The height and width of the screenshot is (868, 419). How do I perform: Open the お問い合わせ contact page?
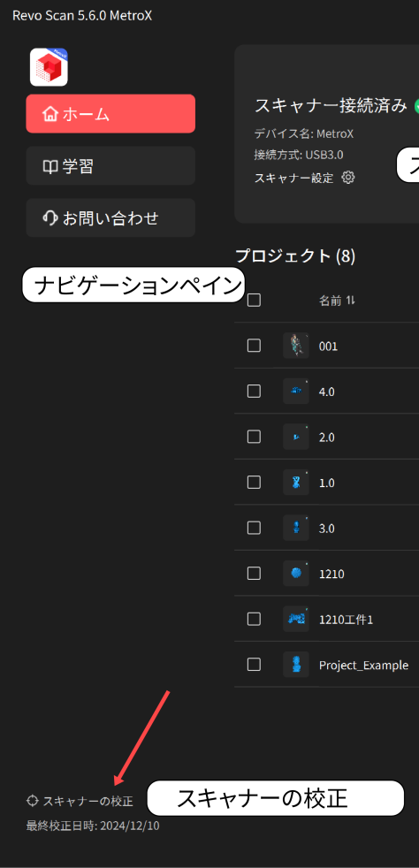pos(110,217)
